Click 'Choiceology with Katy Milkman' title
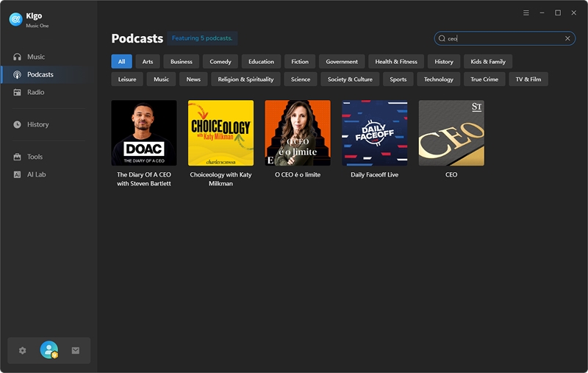 click(221, 179)
